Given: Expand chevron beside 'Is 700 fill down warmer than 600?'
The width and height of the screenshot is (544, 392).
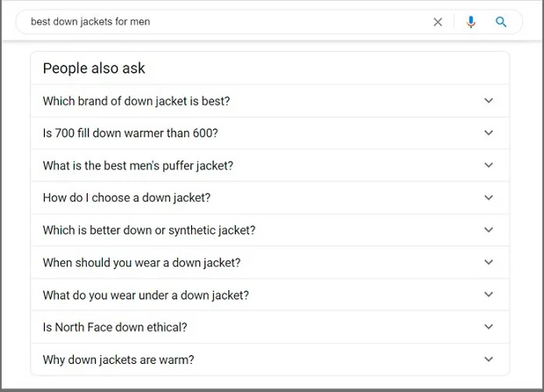Looking at the screenshot, I should [x=489, y=133].
